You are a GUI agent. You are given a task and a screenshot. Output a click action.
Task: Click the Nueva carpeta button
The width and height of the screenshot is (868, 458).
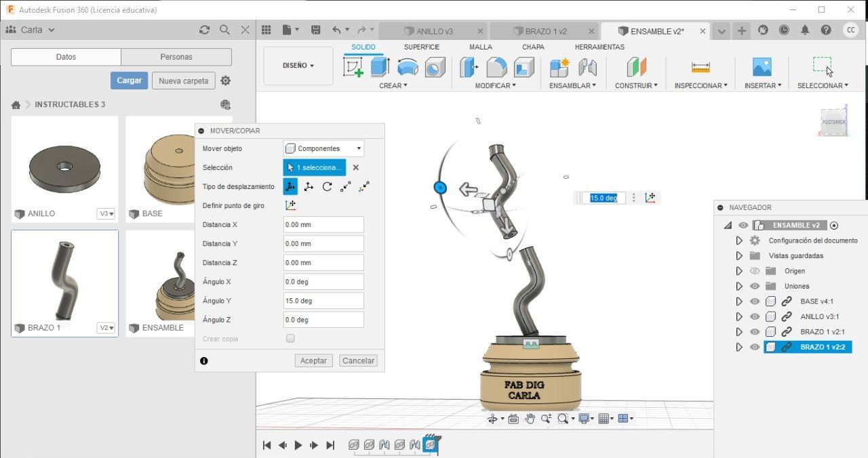[184, 81]
